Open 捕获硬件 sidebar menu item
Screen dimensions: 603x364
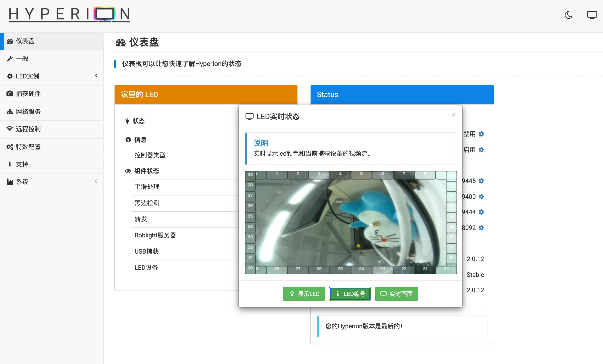[x=28, y=94]
